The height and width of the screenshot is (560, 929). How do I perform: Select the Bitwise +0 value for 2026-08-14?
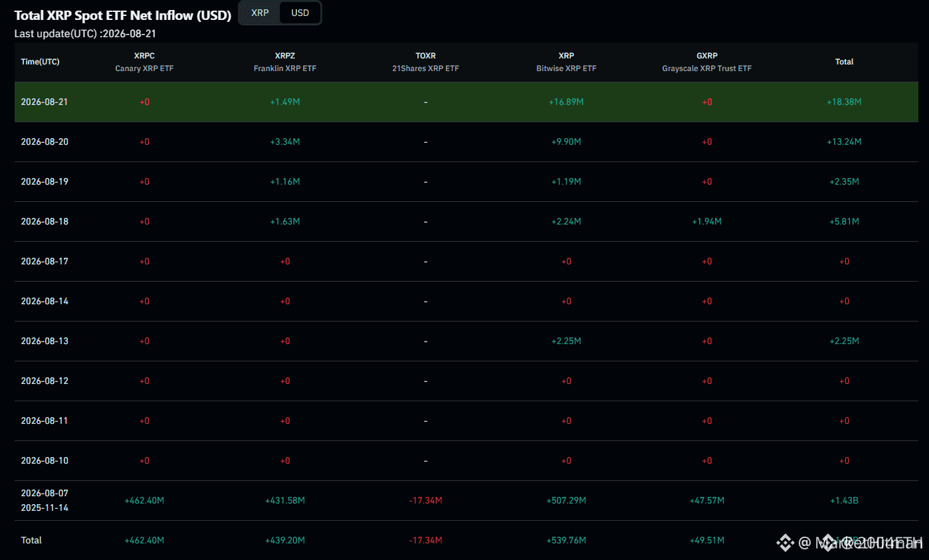point(566,301)
